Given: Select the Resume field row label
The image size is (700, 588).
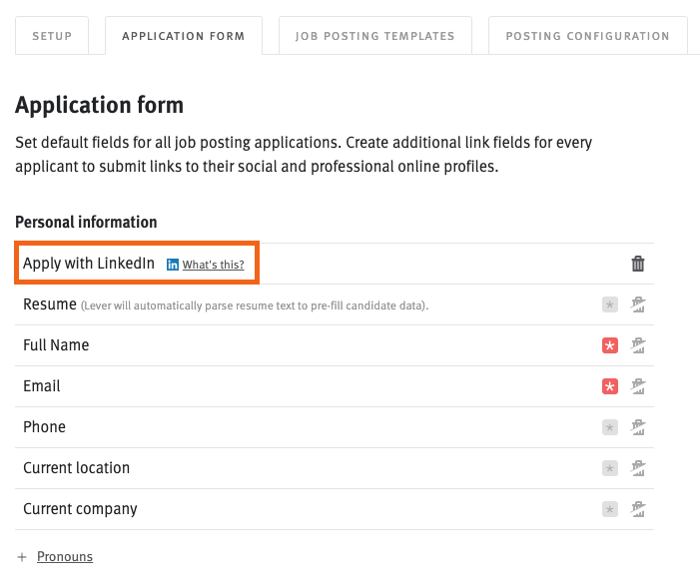Looking at the screenshot, I should pos(50,304).
